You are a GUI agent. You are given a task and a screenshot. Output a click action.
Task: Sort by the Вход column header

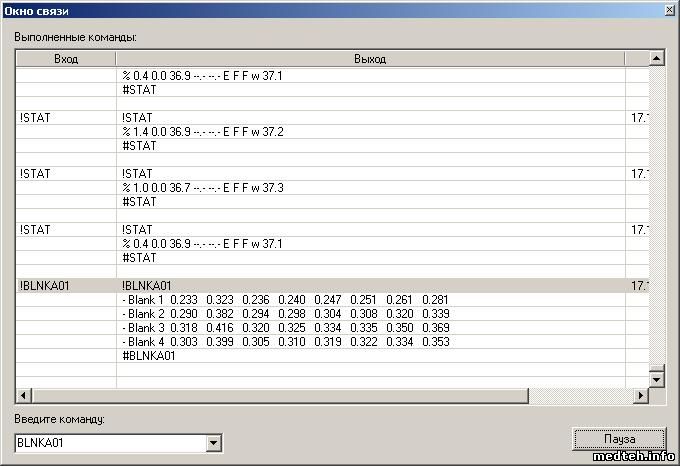coord(66,59)
